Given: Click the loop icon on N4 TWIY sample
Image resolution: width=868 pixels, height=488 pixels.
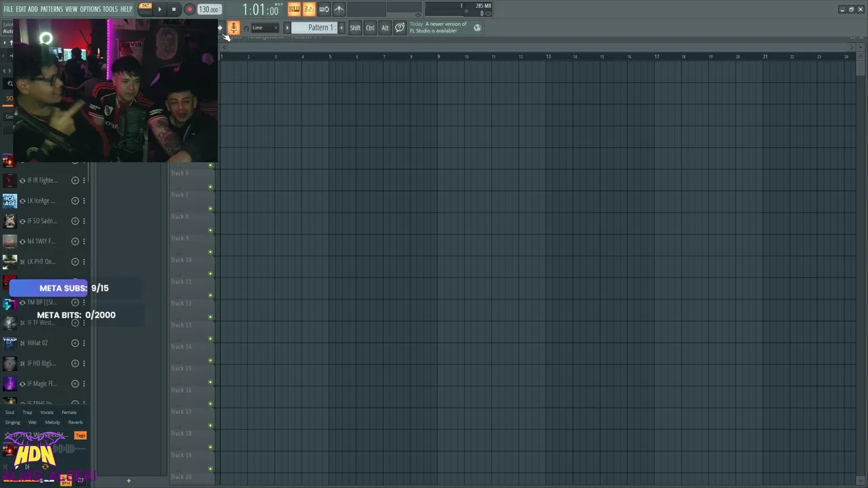Looking at the screenshot, I should point(22,241).
